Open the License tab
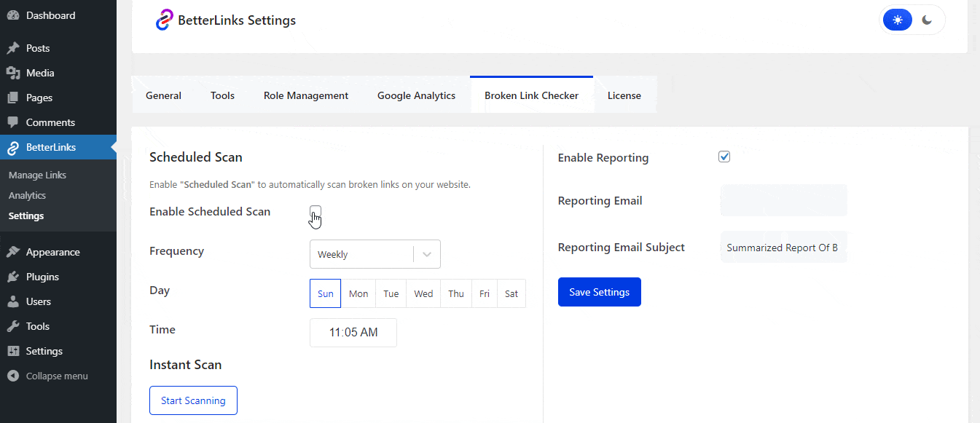This screenshot has height=423, width=980. pos(624,95)
